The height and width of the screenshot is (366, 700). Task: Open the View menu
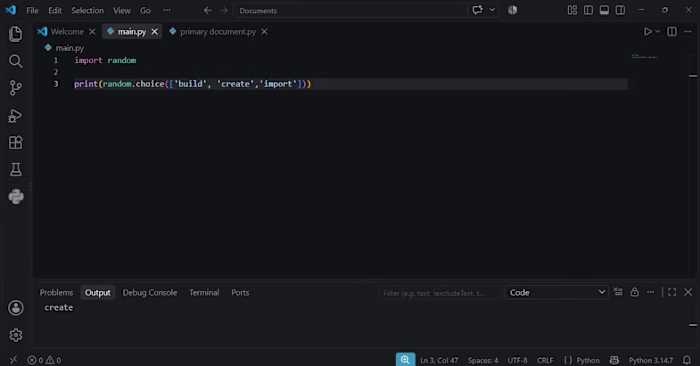click(121, 10)
